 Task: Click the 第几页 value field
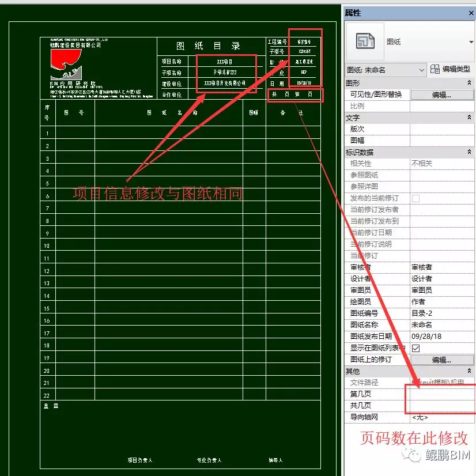click(x=441, y=394)
